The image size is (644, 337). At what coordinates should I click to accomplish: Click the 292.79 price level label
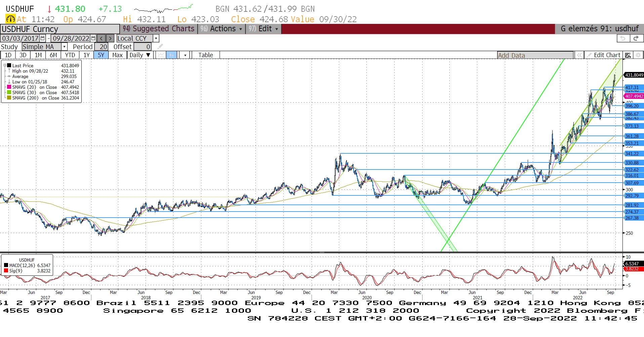pyautogui.click(x=634, y=196)
